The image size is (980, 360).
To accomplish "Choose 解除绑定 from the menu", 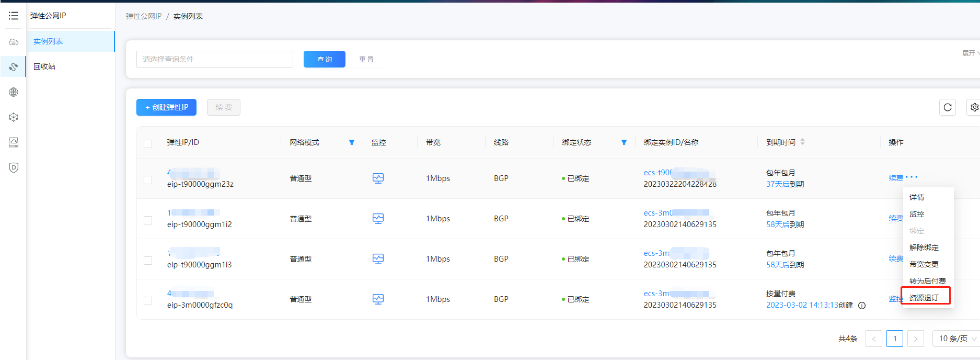I will point(928,248).
